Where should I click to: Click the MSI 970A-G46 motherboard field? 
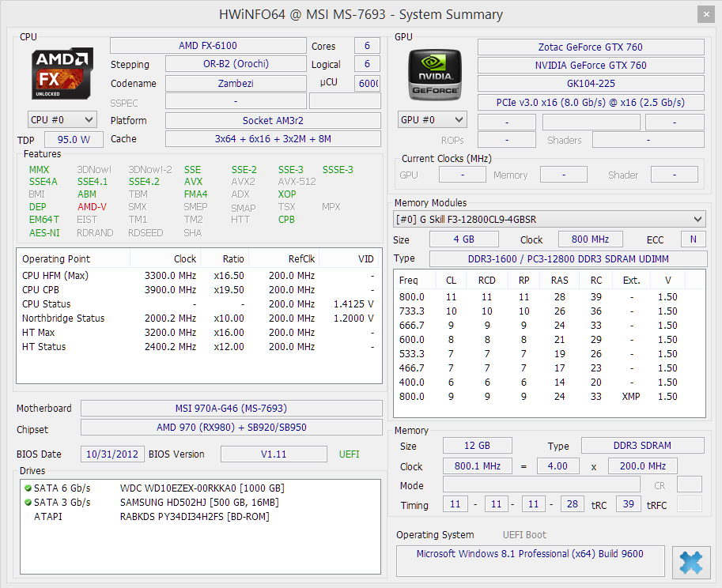tap(231, 408)
